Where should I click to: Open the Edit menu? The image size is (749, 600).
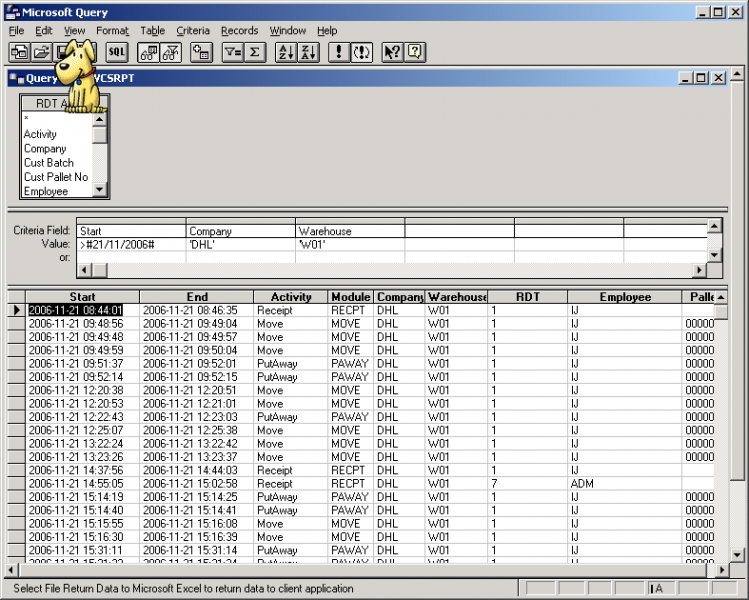pos(43,31)
